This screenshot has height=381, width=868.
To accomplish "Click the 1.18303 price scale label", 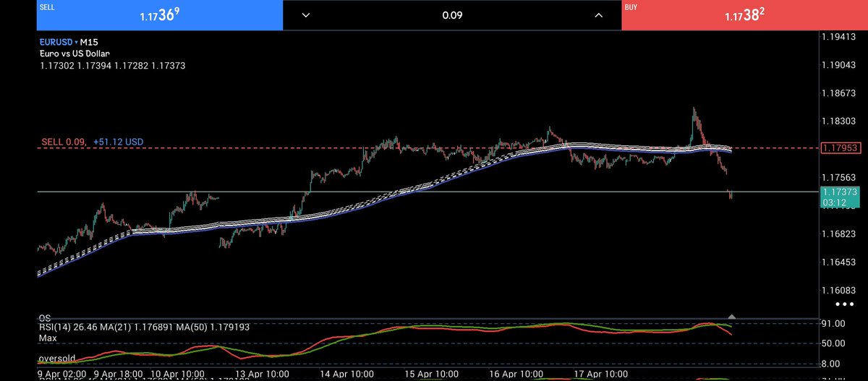I will tap(839, 121).
